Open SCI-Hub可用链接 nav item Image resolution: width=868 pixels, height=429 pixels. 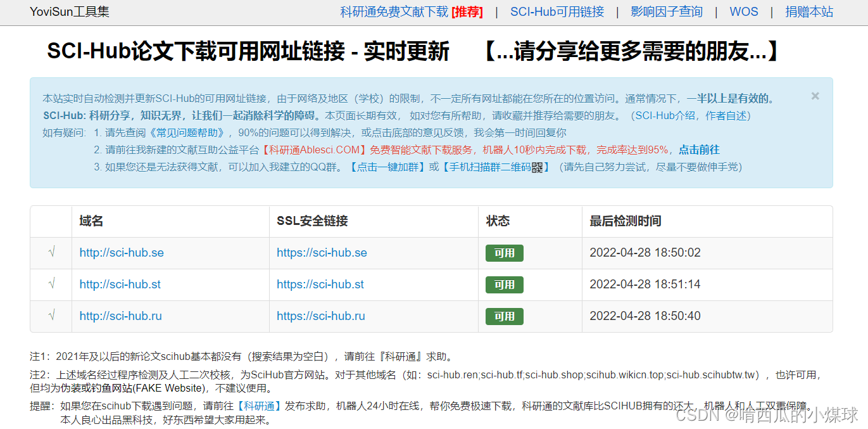pos(557,12)
